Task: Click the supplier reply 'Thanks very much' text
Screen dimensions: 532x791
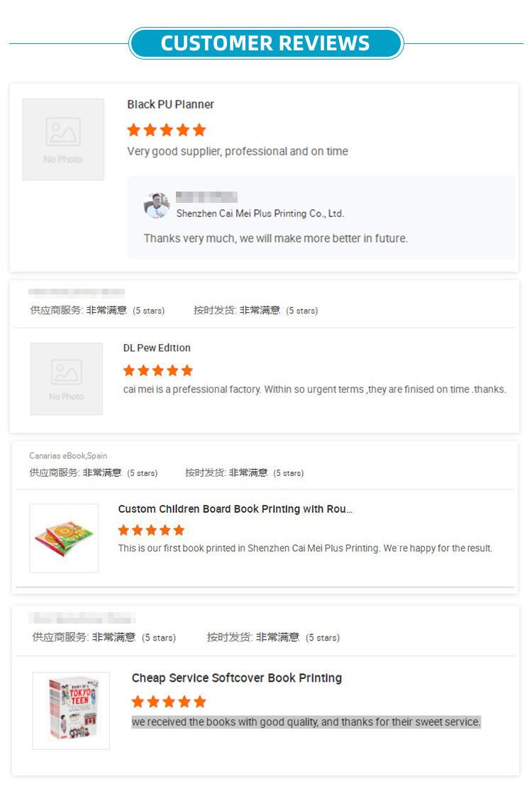Action: tap(276, 238)
